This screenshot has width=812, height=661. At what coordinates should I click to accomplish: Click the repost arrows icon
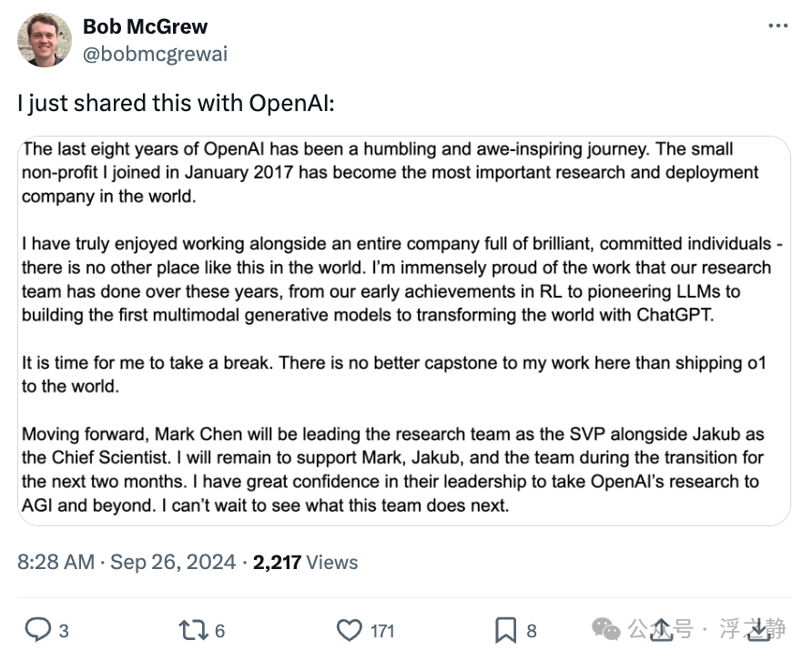192,629
